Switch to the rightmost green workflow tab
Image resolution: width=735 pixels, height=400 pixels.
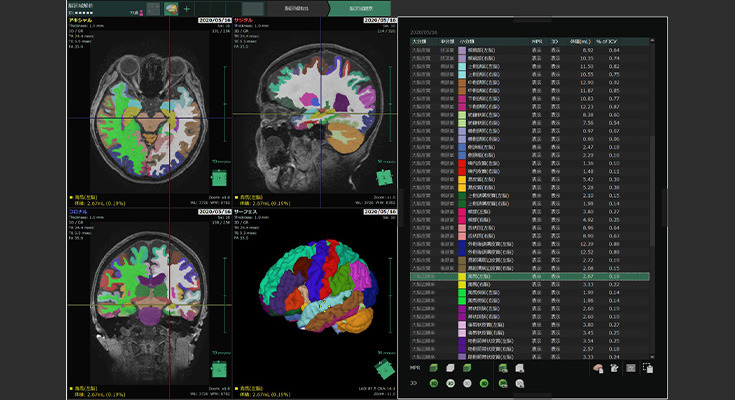coord(362,9)
